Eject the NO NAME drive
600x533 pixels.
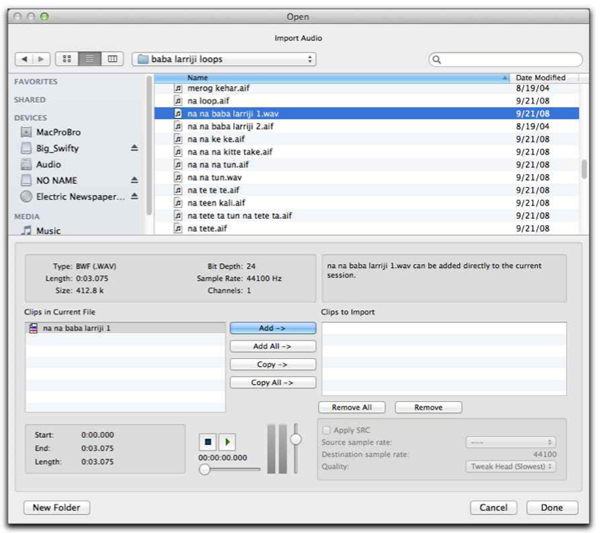click(134, 180)
